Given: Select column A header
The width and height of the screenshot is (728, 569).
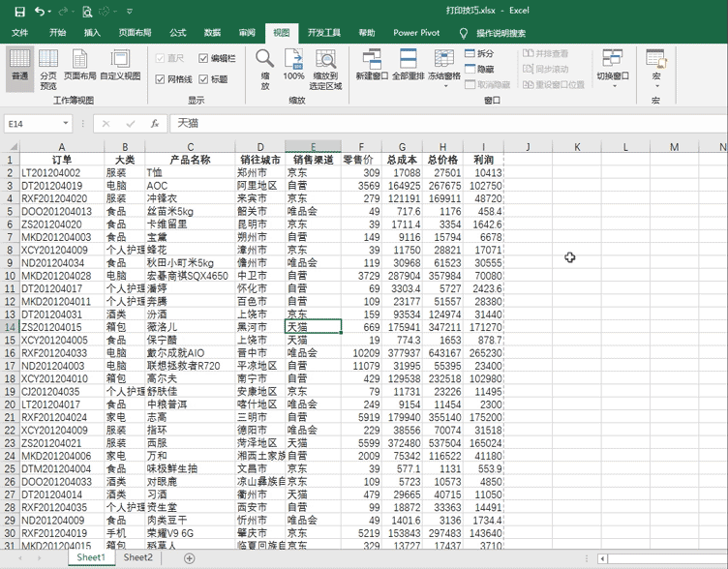Looking at the screenshot, I should pos(62,147).
